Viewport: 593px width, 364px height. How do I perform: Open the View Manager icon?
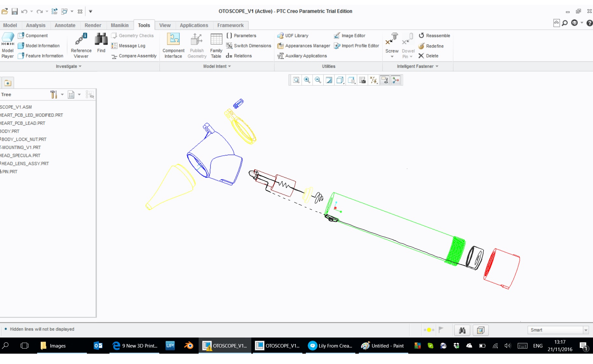362,80
